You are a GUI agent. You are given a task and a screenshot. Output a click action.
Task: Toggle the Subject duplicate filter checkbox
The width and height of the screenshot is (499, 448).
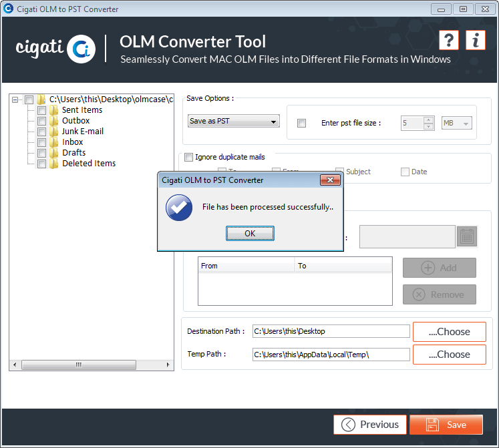click(339, 172)
